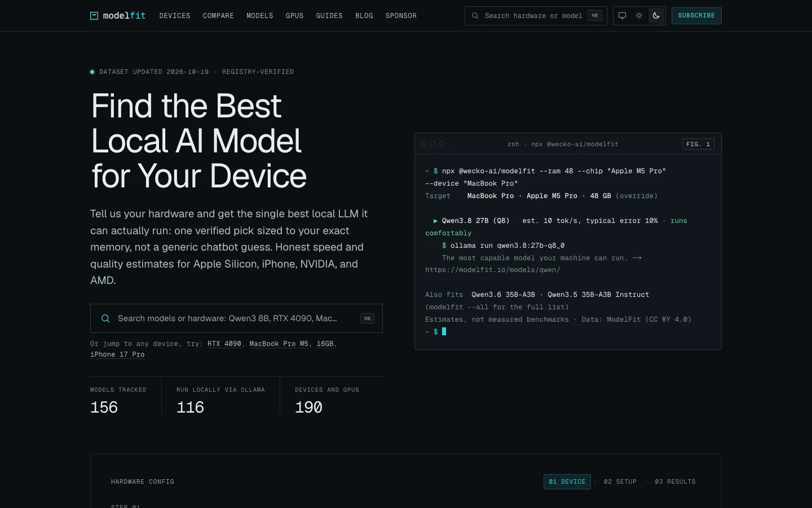Focus the hero 'Search models or hardware' input
Screen dimensions: 812x508
[x=236, y=318]
